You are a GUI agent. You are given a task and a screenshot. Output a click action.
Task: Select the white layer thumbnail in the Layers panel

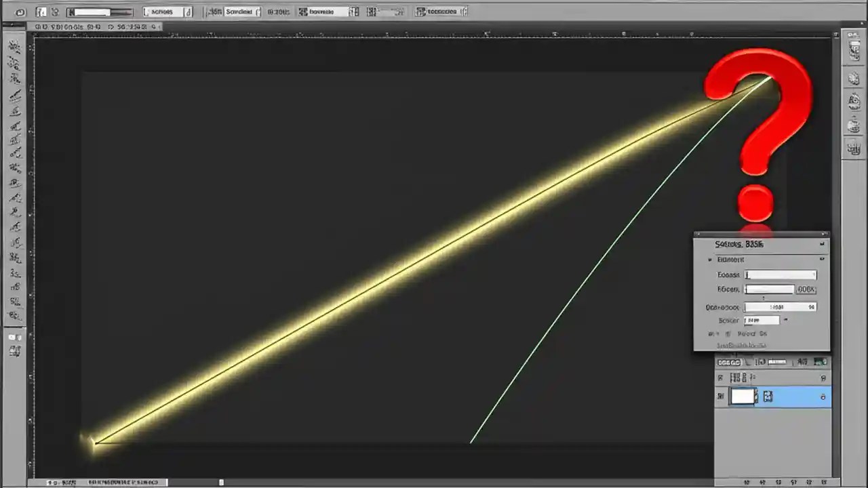(x=744, y=396)
